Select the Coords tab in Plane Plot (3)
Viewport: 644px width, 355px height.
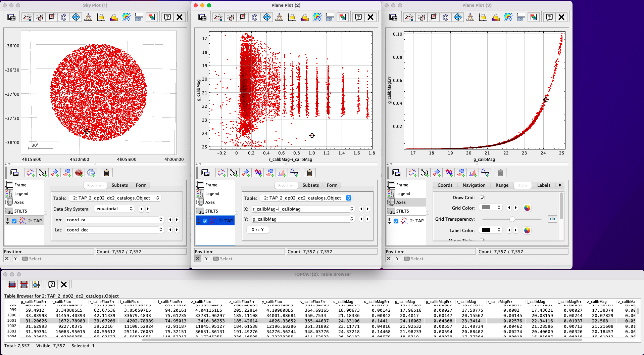click(445, 185)
